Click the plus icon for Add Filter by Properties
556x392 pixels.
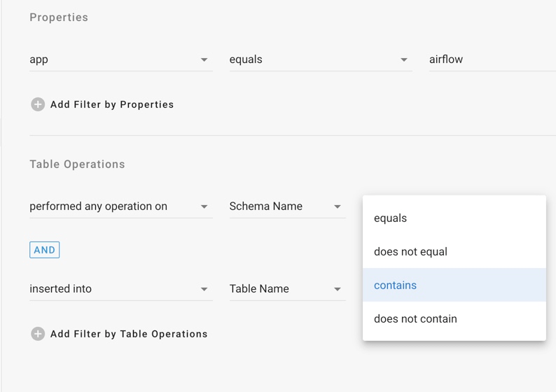point(38,104)
